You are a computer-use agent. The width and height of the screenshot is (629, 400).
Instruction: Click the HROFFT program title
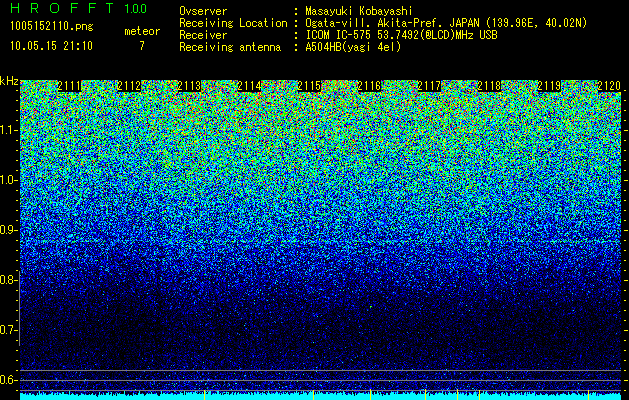[x=62, y=8]
